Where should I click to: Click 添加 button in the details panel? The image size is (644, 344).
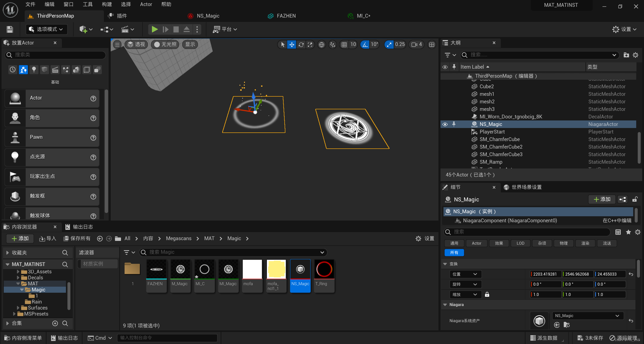tap(602, 199)
